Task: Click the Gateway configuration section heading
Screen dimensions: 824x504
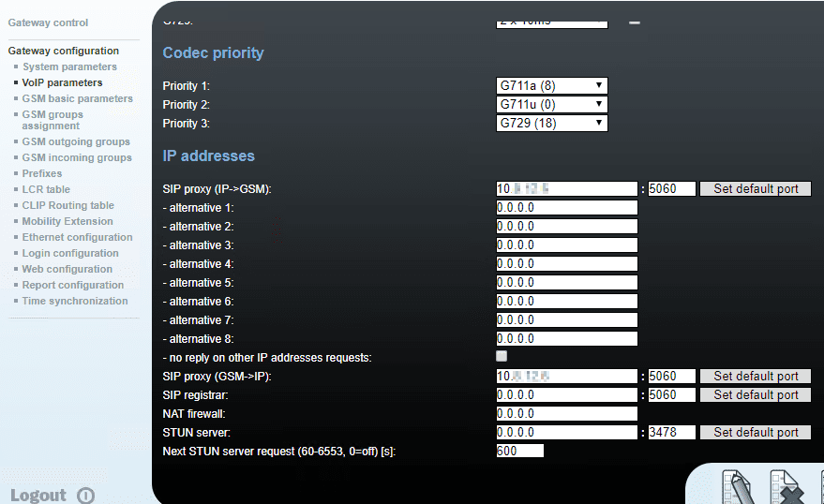Action: (x=64, y=51)
